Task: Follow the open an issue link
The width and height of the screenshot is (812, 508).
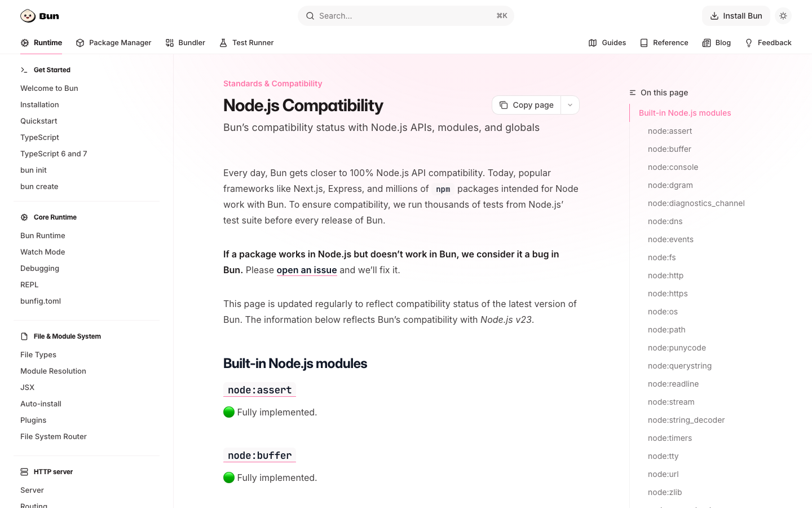Action: 307,270
